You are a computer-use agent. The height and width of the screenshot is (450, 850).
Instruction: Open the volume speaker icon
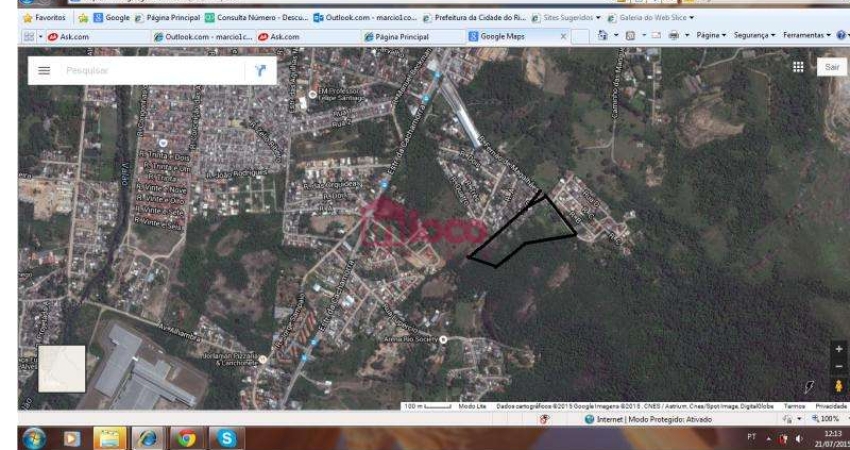(x=799, y=438)
